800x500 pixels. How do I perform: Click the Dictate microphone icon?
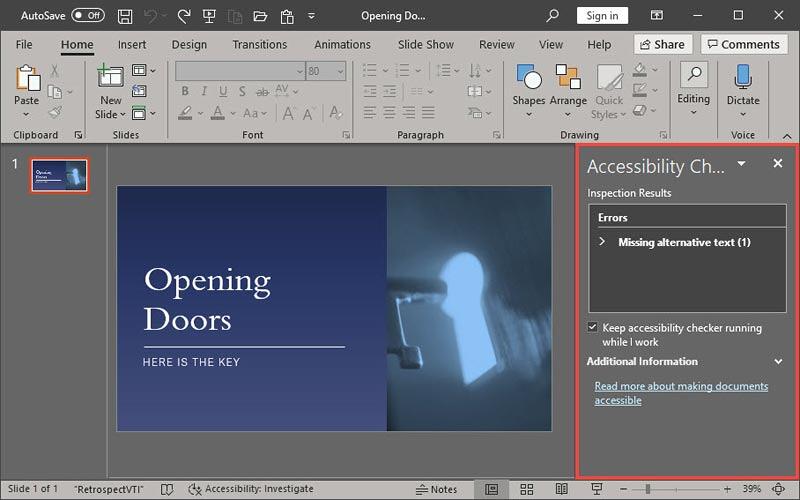tap(743, 77)
